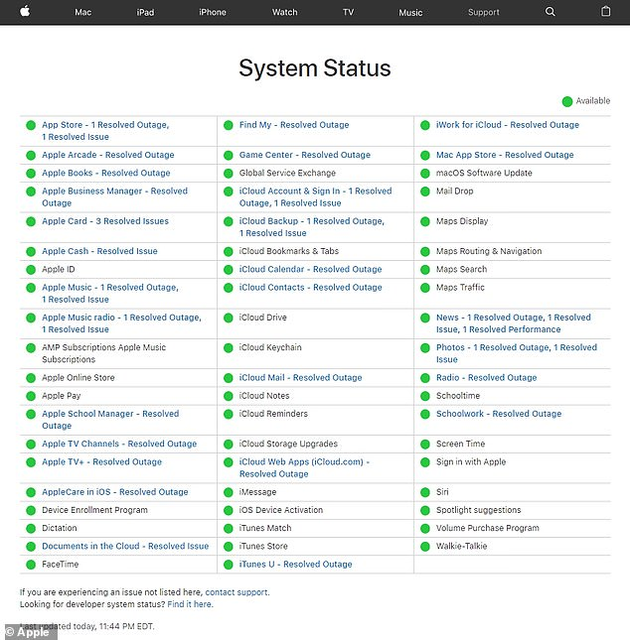Select the Mail Drop text
630x640 pixels.
click(x=455, y=191)
